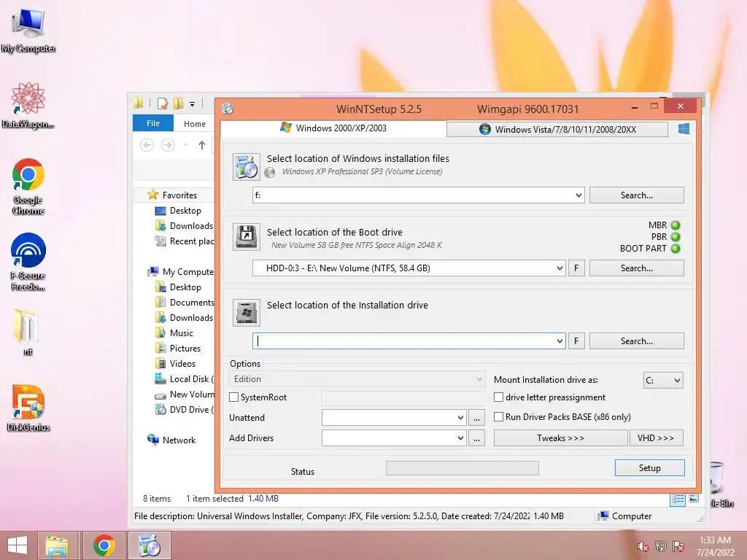The height and width of the screenshot is (560, 747).
Task: Click Explorer Back arrow button
Action: pyautogui.click(x=147, y=145)
